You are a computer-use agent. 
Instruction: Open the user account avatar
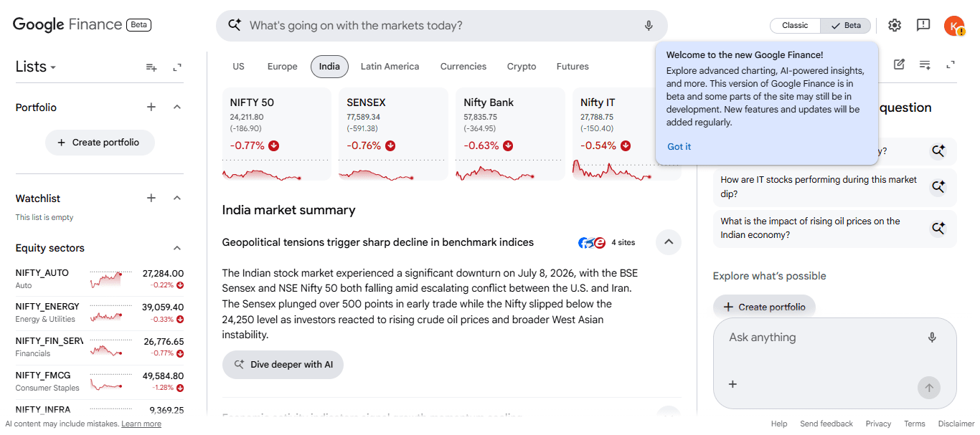point(954,26)
